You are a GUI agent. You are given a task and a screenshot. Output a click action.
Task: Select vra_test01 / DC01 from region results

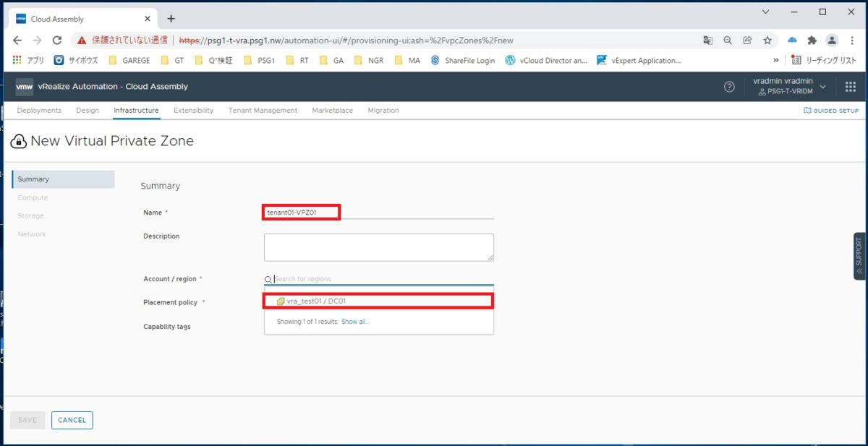pyautogui.click(x=379, y=301)
